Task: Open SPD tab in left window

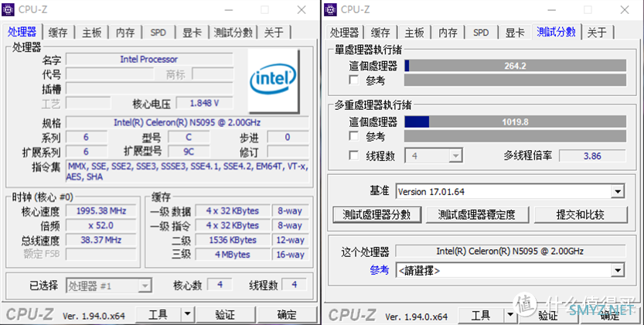Action: point(158,32)
